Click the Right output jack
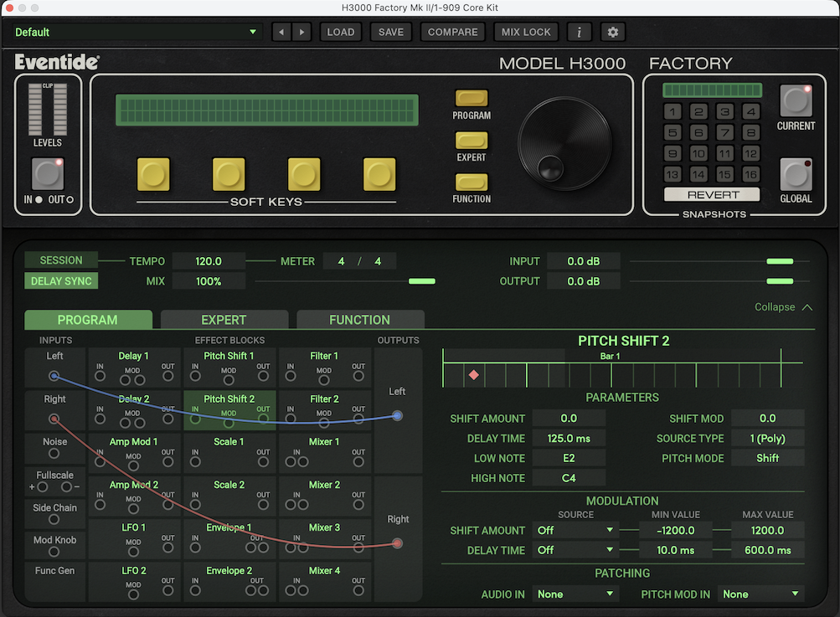The image size is (840, 617). click(x=397, y=543)
